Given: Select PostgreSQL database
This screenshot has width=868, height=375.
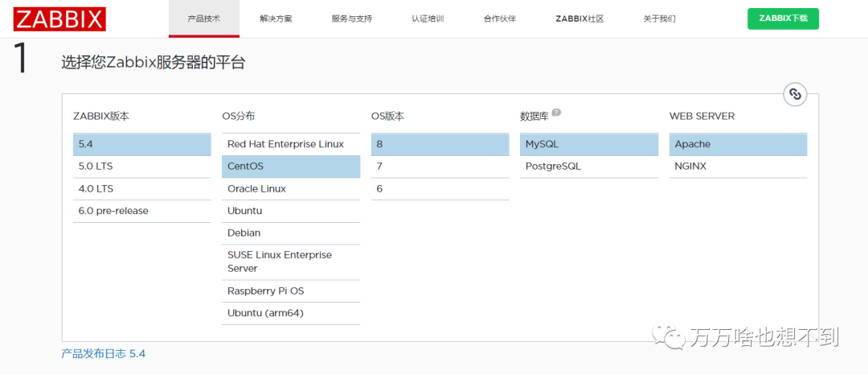Looking at the screenshot, I should coord(589,166).
